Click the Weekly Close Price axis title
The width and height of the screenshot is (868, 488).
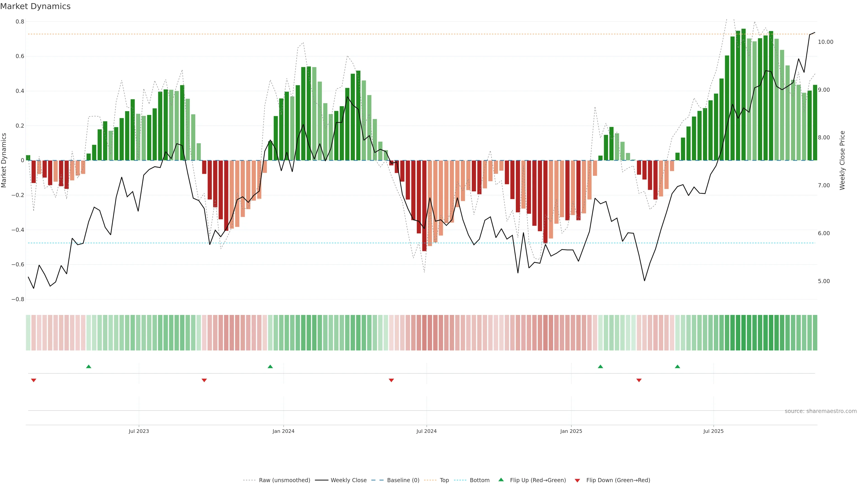point(842,160)
